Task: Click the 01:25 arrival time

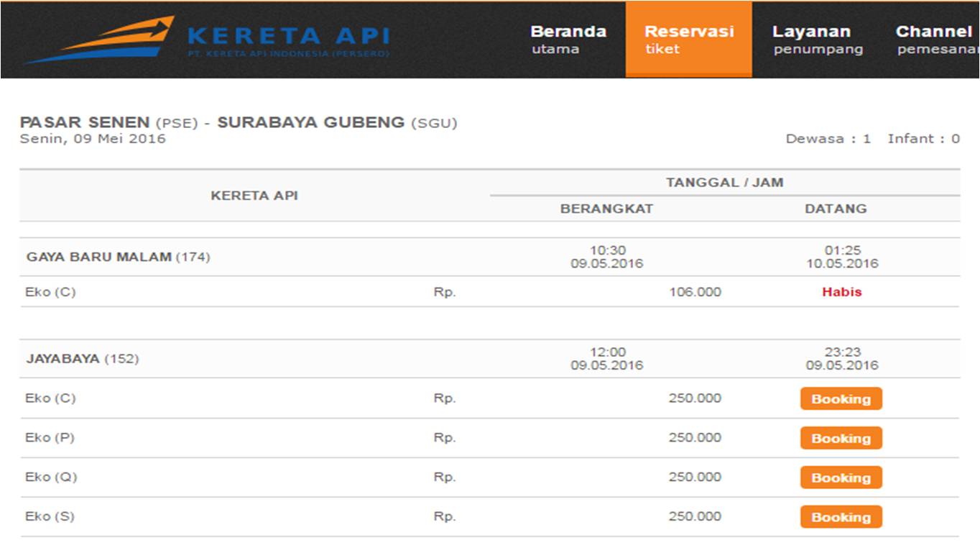Action: coord(842,250)
